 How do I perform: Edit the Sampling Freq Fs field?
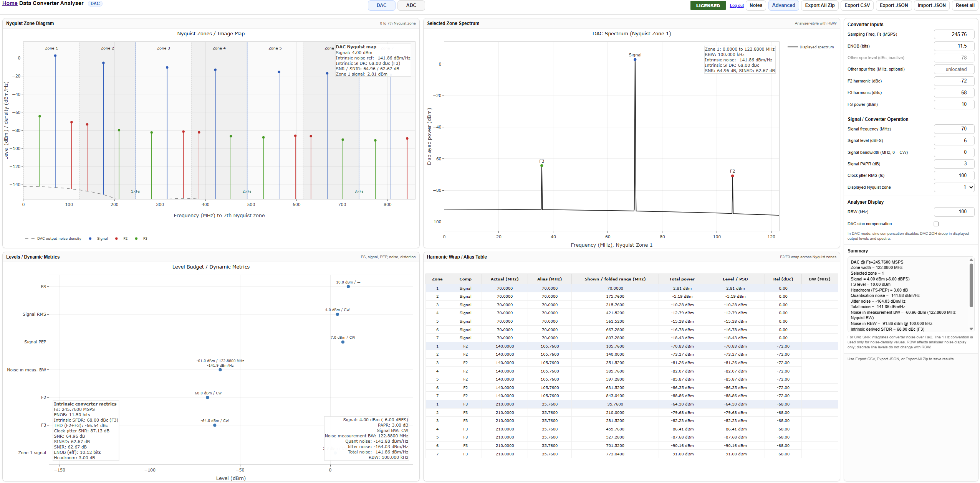(x=954, y=35)
